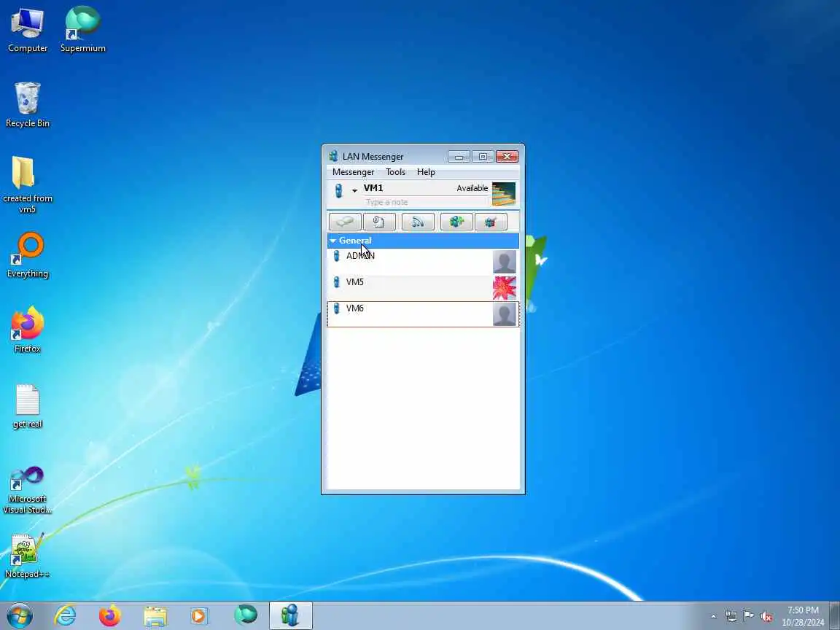The height and width of the screenshot is (630, 840).
Task: Click the LAN Messenger taskbar button
Action: [290, 615]
